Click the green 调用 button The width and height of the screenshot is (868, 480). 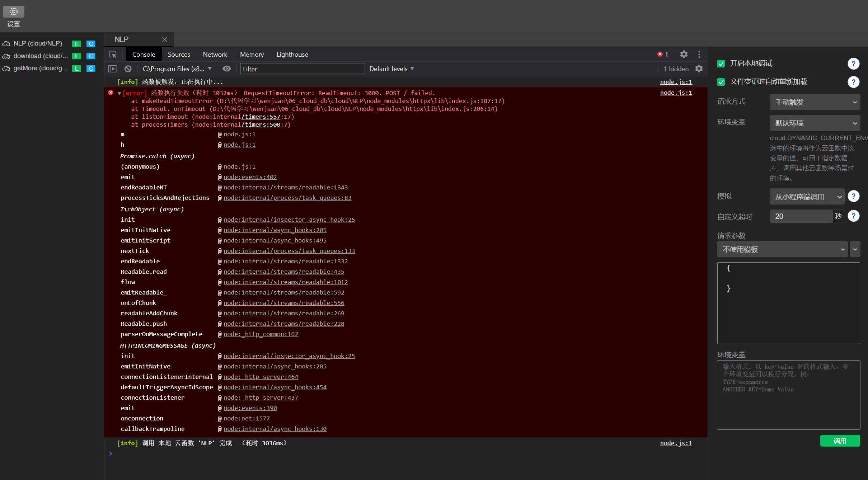click(x=840, y=441)
